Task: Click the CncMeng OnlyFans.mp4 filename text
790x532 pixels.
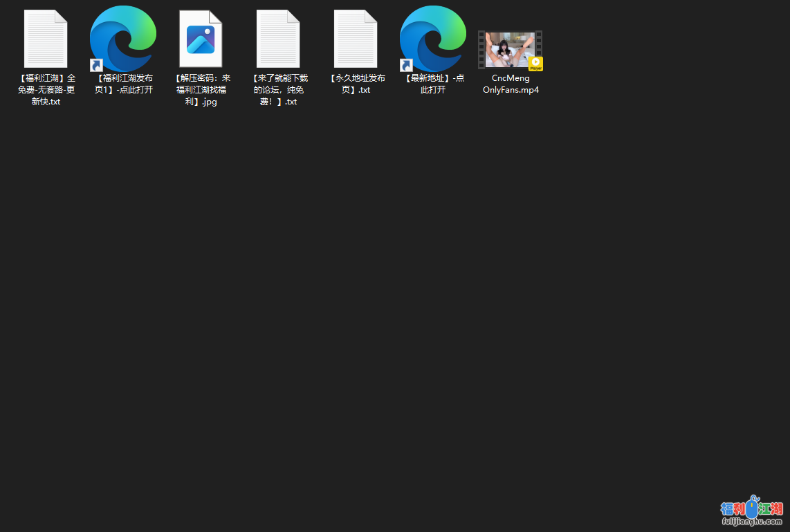Action: click(511, 84)
